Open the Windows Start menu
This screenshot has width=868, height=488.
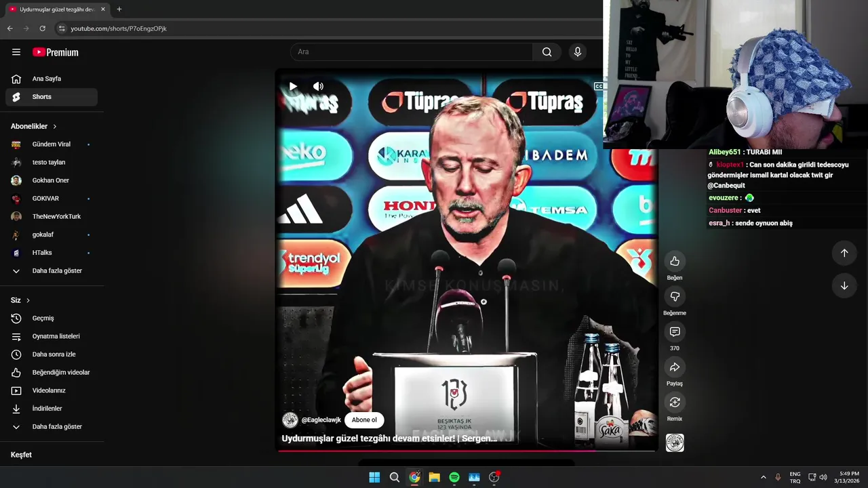coord(374,477)
